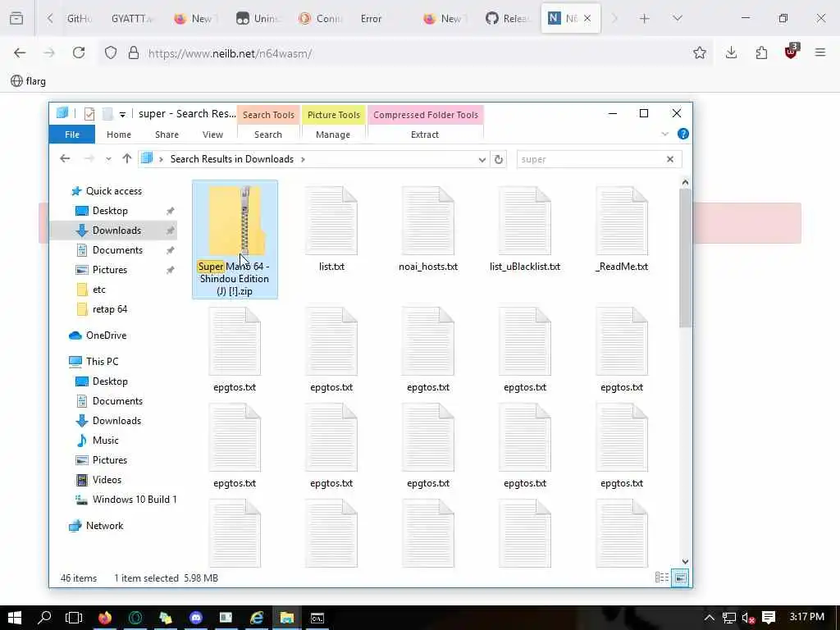
Task: Open the recent locations dropdown in Explorer
Action: tap(108, 159)
